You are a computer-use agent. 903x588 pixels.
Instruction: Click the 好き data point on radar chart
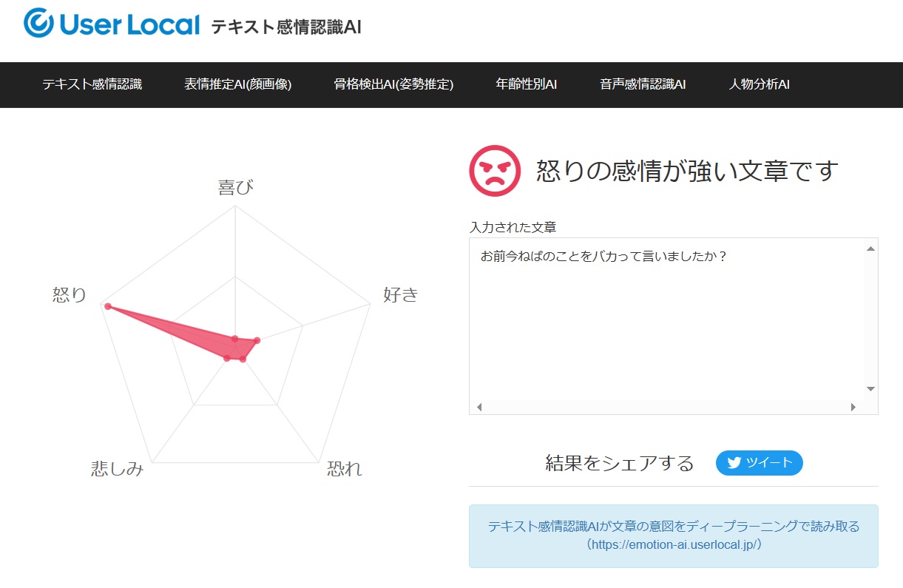[257, 340]
